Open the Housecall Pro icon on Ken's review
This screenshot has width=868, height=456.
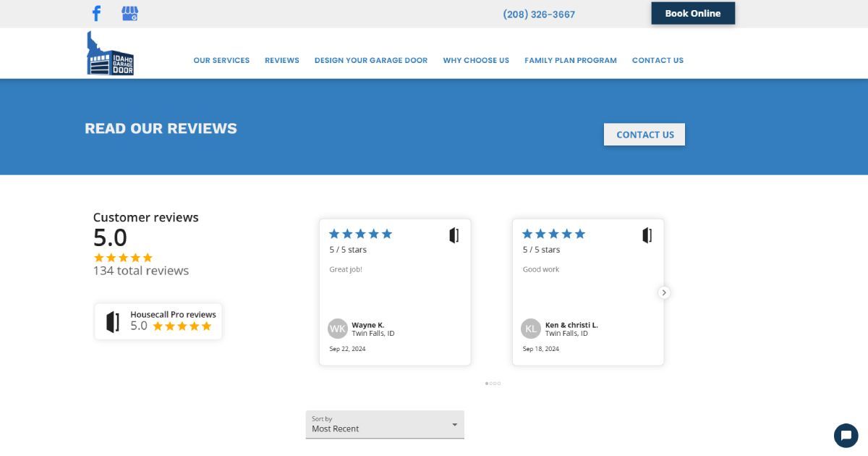(x=647, y=235)
